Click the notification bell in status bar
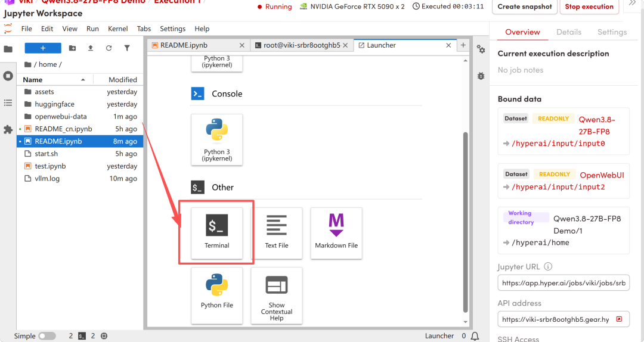 (x=475, y=336)
